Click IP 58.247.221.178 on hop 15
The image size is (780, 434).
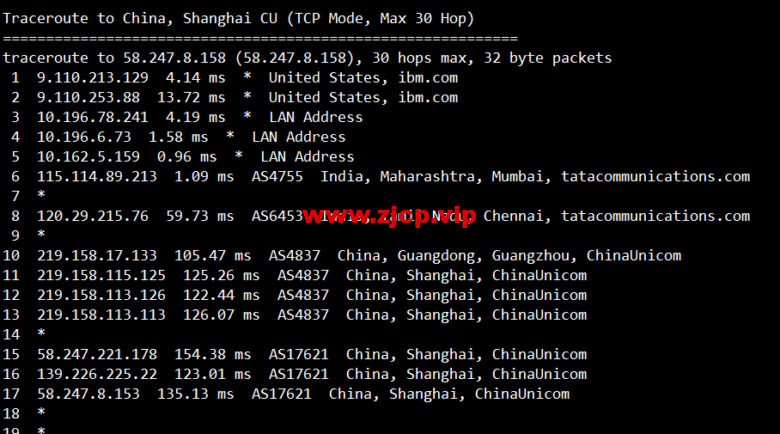[97, 354]
